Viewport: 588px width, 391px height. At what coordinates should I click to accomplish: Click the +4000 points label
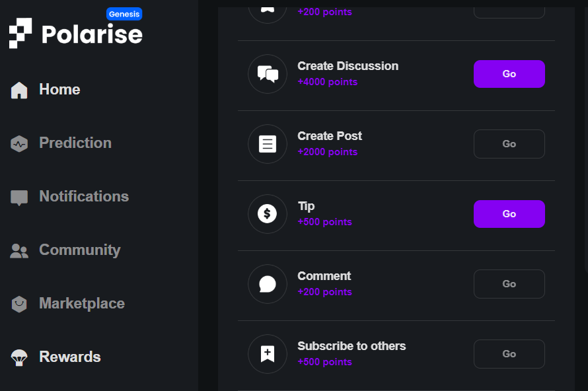[x=328, y=82]
